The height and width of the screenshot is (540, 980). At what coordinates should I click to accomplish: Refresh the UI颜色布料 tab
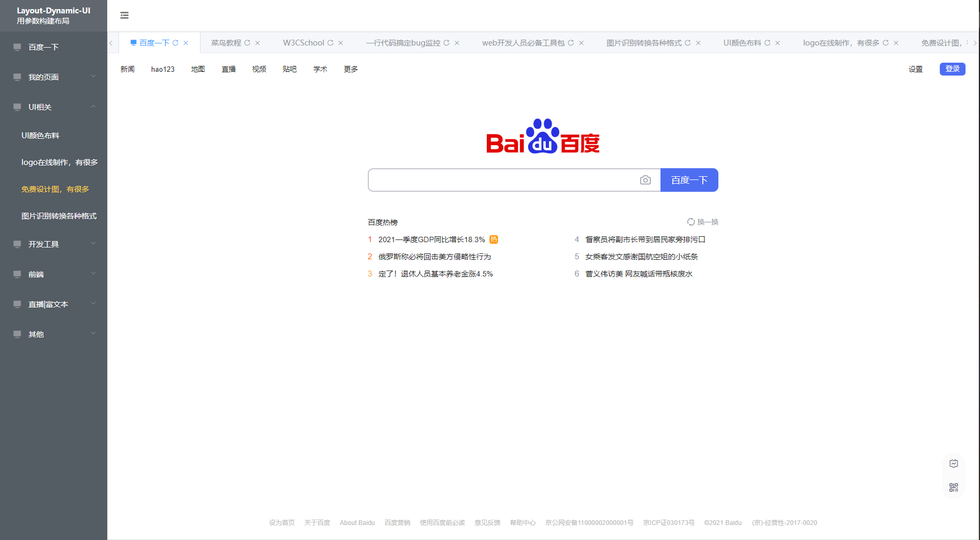click(x=767, y=43)
